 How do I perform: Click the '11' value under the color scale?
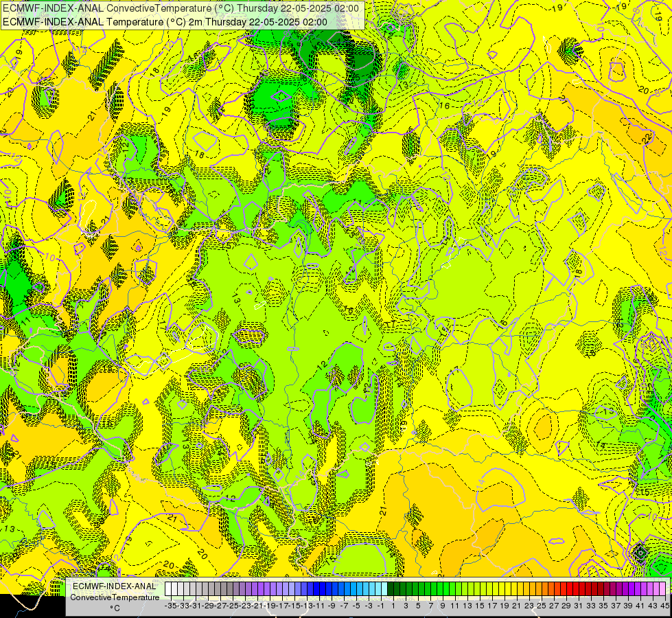(x=455, y=606)
